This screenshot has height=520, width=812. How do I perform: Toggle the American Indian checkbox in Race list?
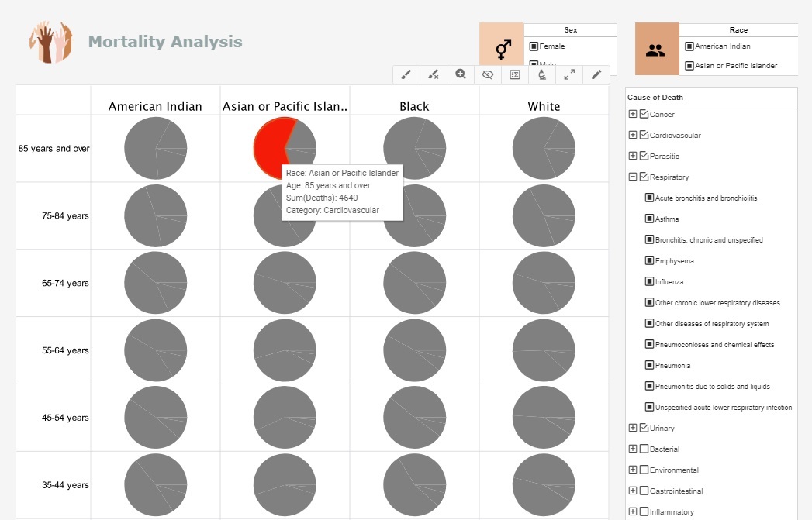(689, 46)
